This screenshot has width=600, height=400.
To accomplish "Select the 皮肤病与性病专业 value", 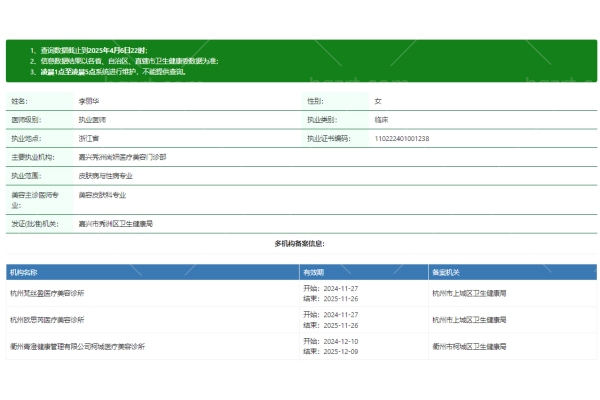I will pos(105,176).
